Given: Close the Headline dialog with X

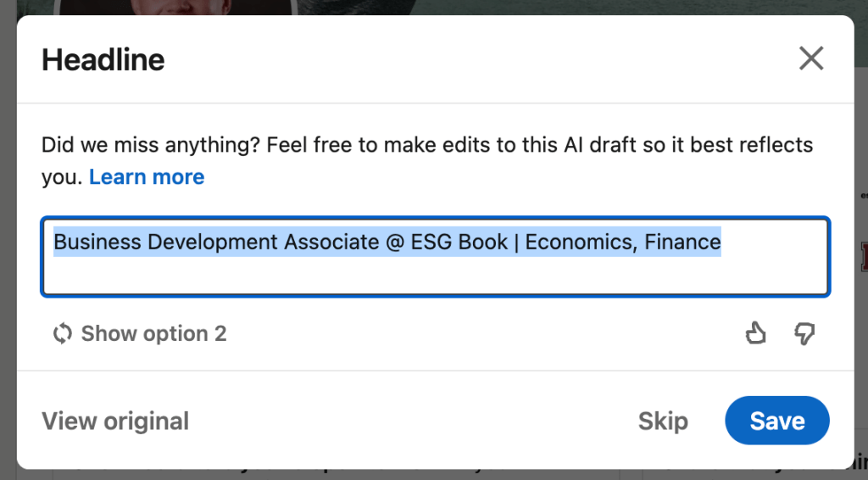Looking at the screenshot, I should pos(811,59).
